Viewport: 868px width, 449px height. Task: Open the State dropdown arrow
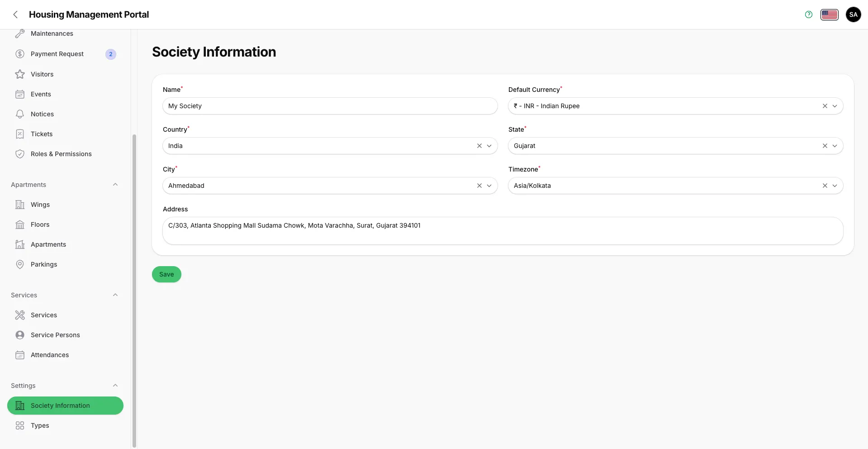[x=835, y=146]
